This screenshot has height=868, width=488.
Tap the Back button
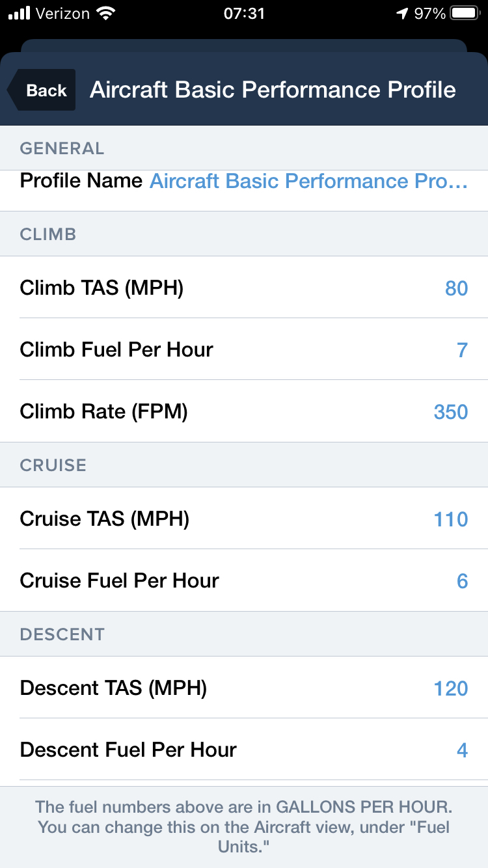tap(43, 90)
